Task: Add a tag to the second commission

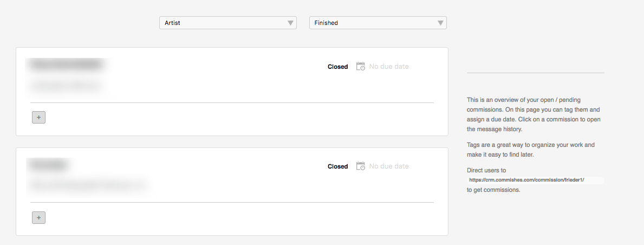Action: 38,217
